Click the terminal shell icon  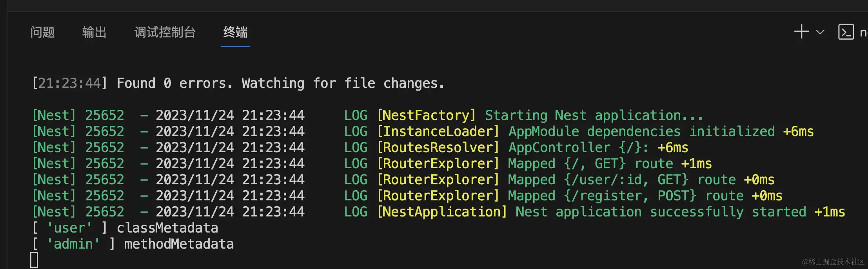(846, 32)
